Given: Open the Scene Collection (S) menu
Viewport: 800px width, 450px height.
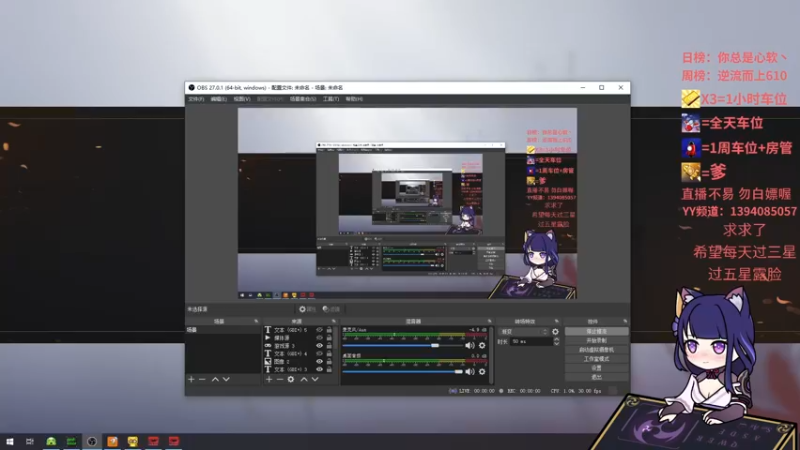Looking at the screenshot, I should click(303, 99).
